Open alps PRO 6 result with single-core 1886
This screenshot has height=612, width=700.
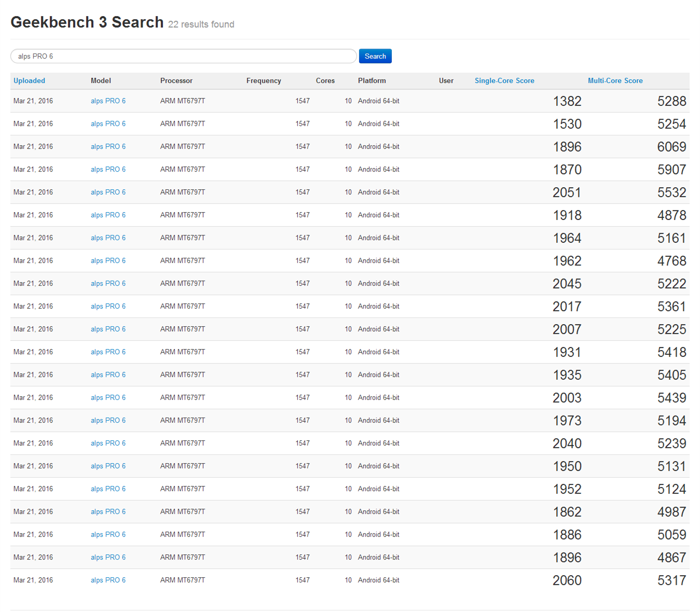point(108,534)
